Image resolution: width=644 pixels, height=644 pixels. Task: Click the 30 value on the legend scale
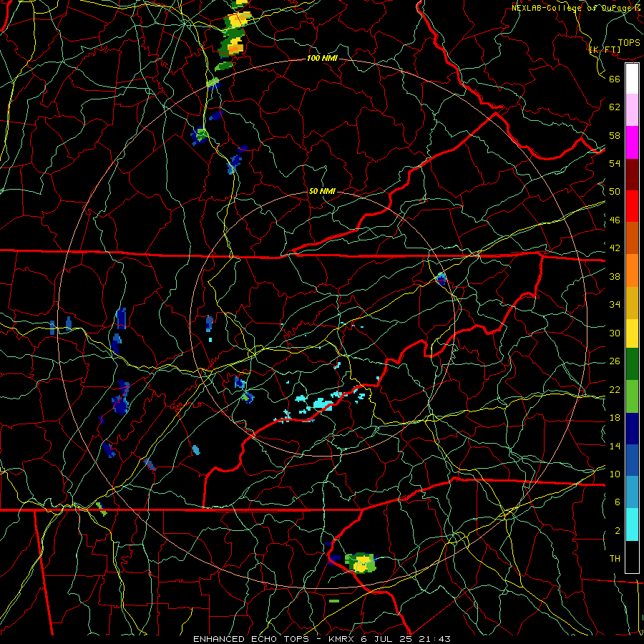615,333
